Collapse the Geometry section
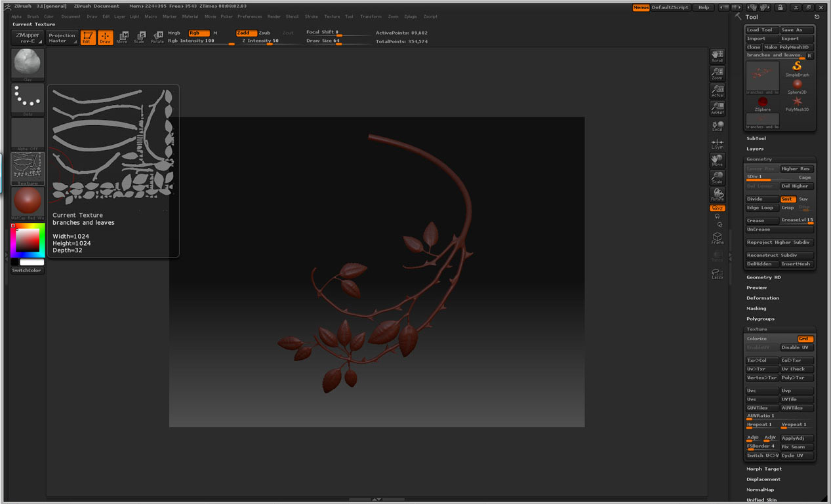Viewport: 831px width, 504px height. tap(760, 159)
